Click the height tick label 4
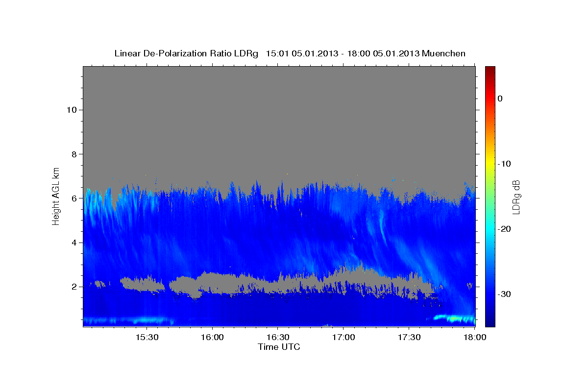Screen dimensions: 588x392 click(73, 243)
